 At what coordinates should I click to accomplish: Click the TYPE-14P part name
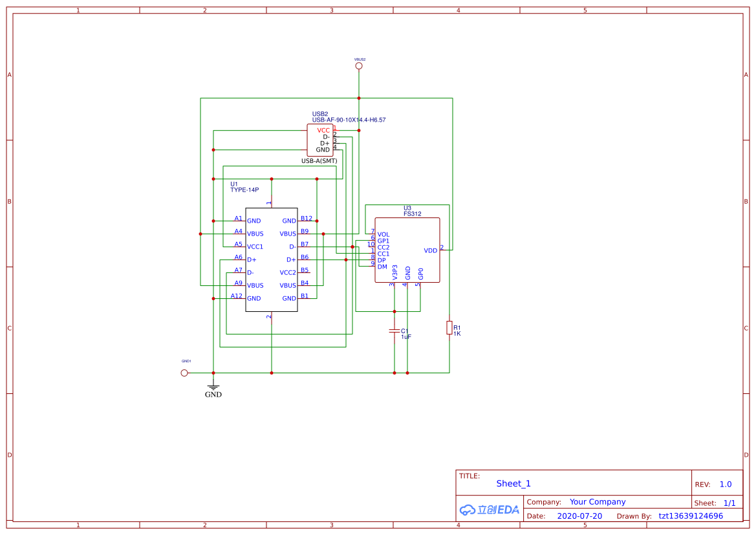click(x=244, y=190)
